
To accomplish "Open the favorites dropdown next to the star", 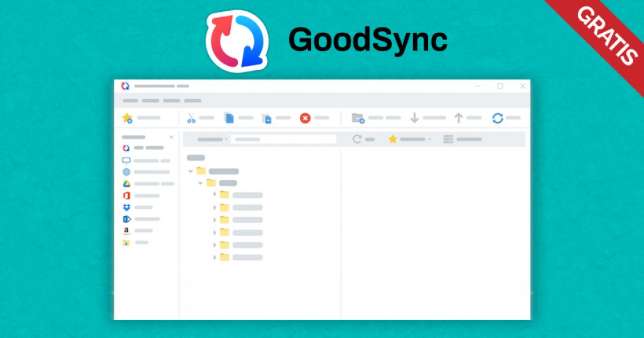I will (430, 139).
